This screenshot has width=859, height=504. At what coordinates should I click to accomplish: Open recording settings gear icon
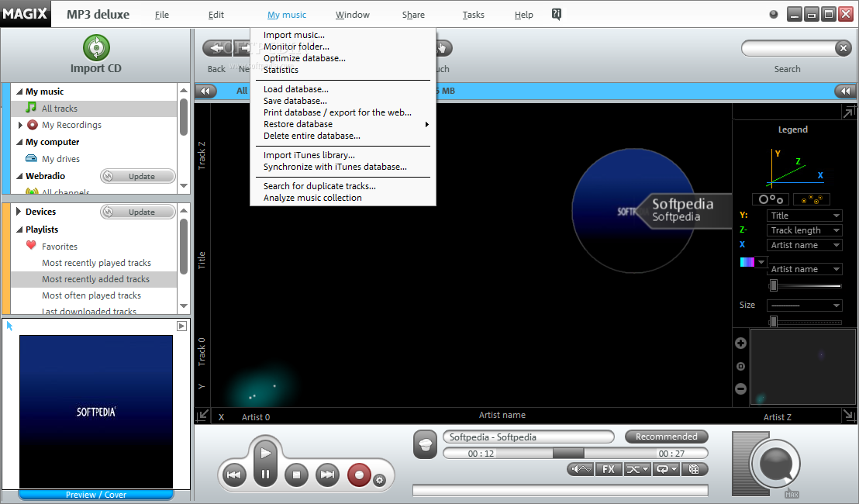click(379, 481)
